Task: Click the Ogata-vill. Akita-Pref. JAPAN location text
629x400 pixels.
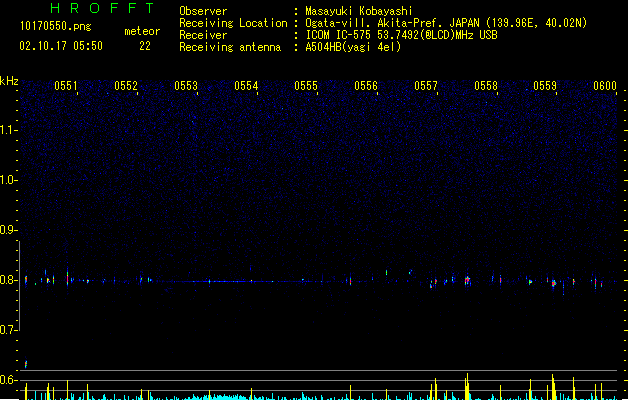Action: click(446, 23)
